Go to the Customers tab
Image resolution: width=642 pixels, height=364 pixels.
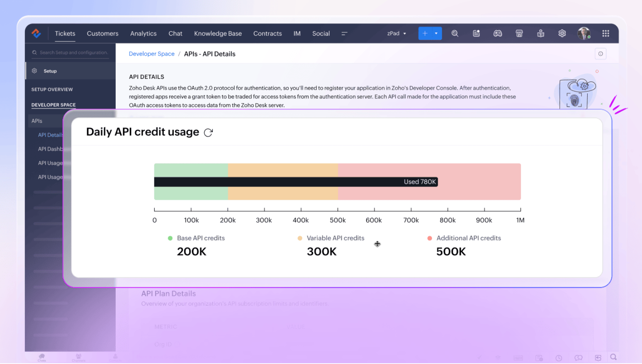pos(102,34)
